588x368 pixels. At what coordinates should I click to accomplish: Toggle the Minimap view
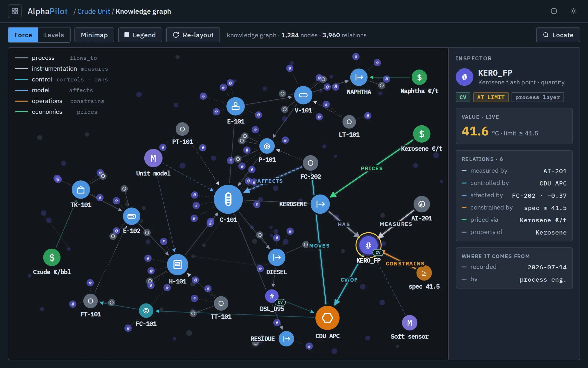coord(94,35)
